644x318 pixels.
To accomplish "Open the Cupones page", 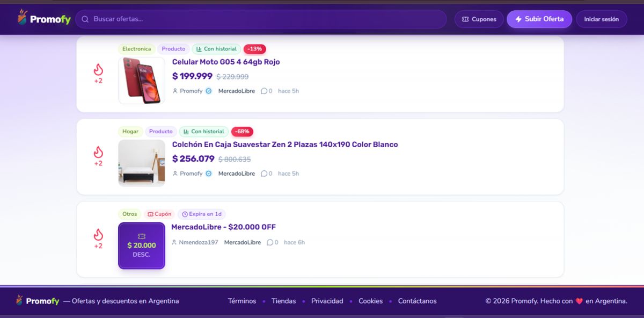I will [479, 19].
